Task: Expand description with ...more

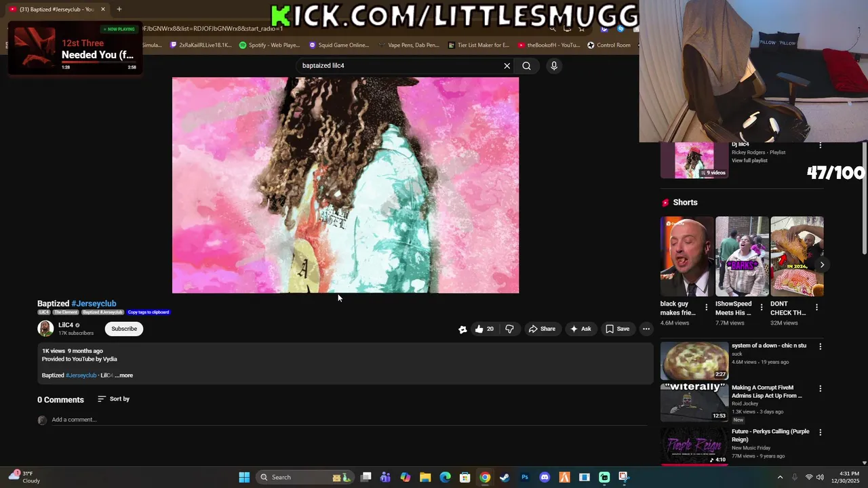Action: (124, 375)
